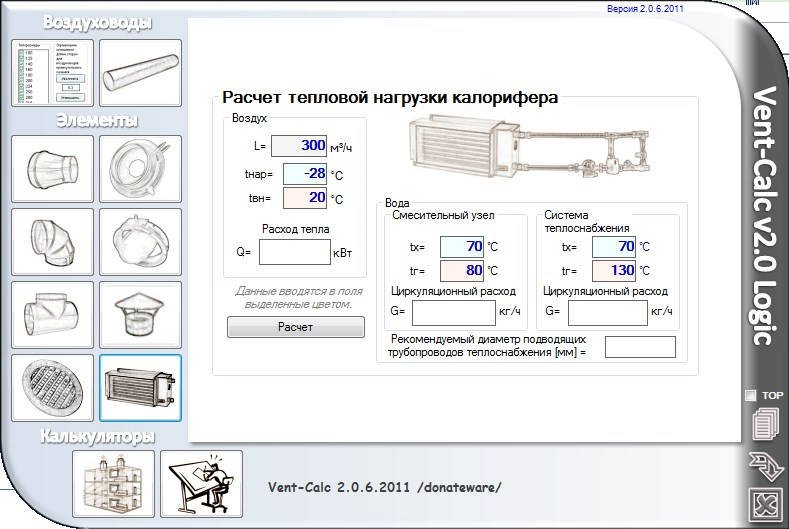
Task: Enable the TOP always-on-top checkbox
Action: [750, 395]
